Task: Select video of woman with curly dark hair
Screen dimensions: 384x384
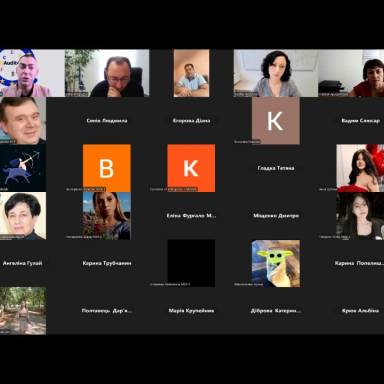Action: (276, 73)
